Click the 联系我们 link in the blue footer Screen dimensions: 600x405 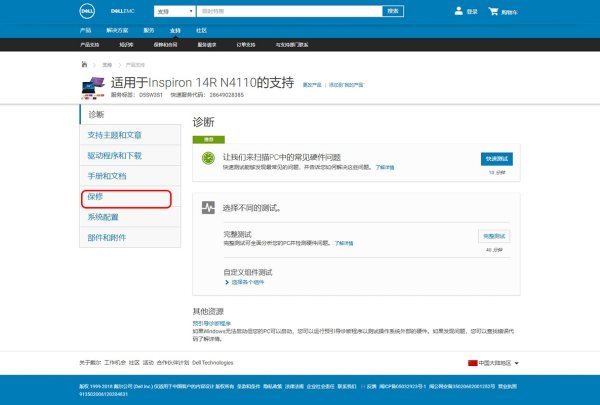(x=347, y=387)
